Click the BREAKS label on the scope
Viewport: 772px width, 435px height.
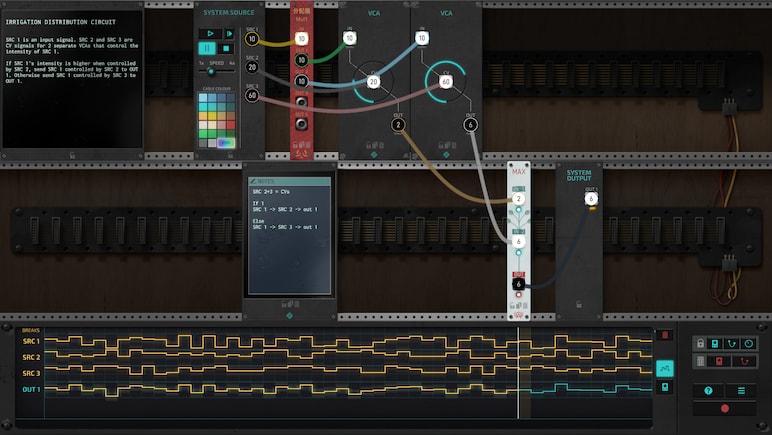tap(31, 330)
